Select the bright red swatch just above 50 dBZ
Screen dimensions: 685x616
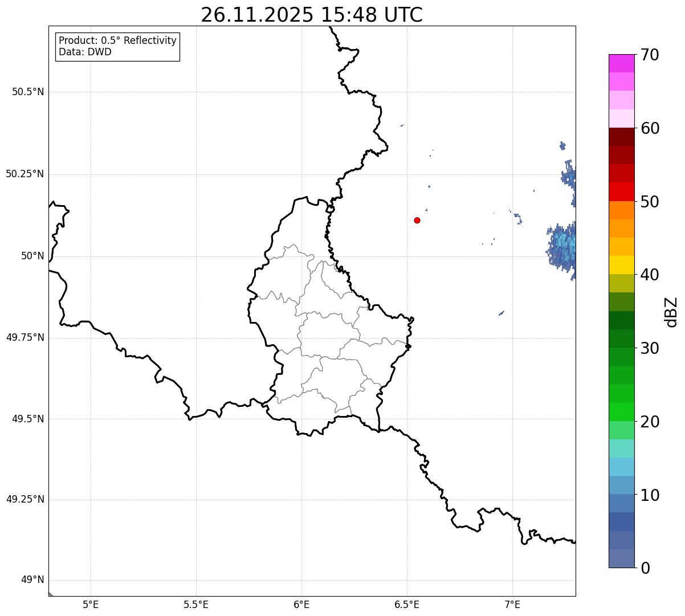tap(621, 191)
